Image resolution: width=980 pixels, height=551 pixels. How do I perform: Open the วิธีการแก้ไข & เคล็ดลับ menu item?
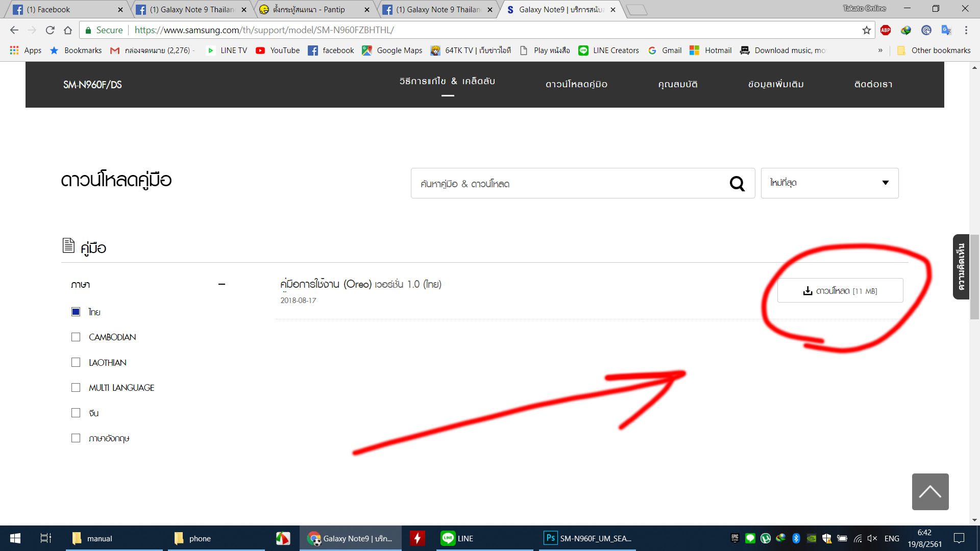447,81
